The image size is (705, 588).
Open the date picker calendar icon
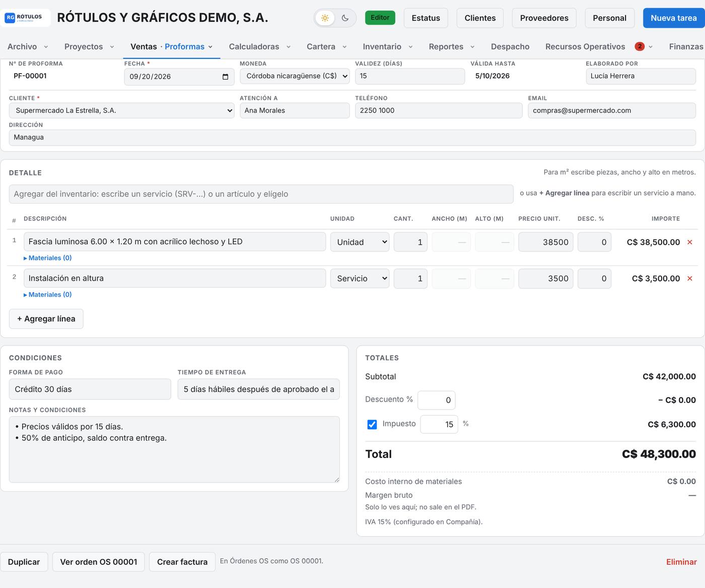point(225,77)
